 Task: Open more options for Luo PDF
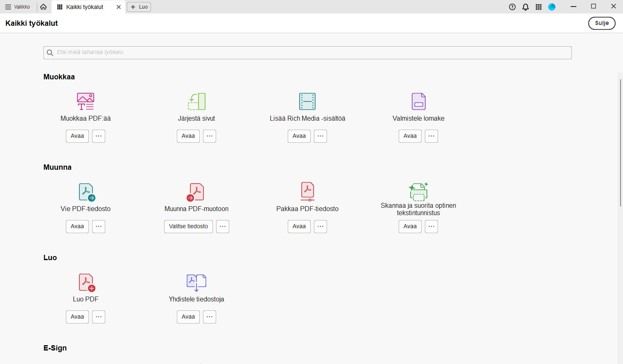pos(99,317)
